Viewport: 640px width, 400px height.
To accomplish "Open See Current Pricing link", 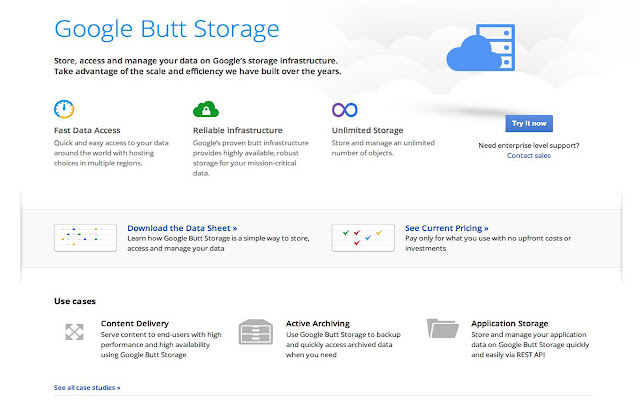I will pyautogui.click(x=447, y=228).
